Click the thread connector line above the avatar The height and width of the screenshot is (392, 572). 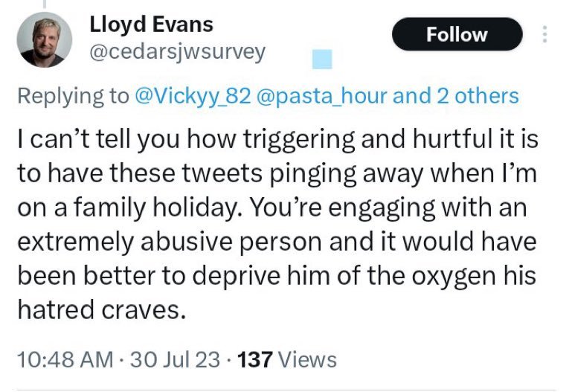point(45,4)
